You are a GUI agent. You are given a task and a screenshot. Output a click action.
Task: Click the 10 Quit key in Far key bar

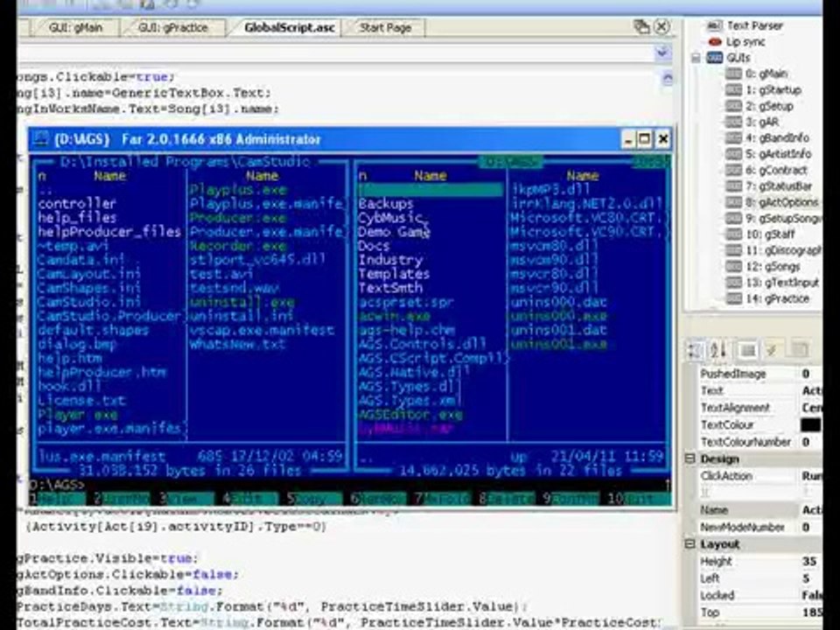pos(639,499)
